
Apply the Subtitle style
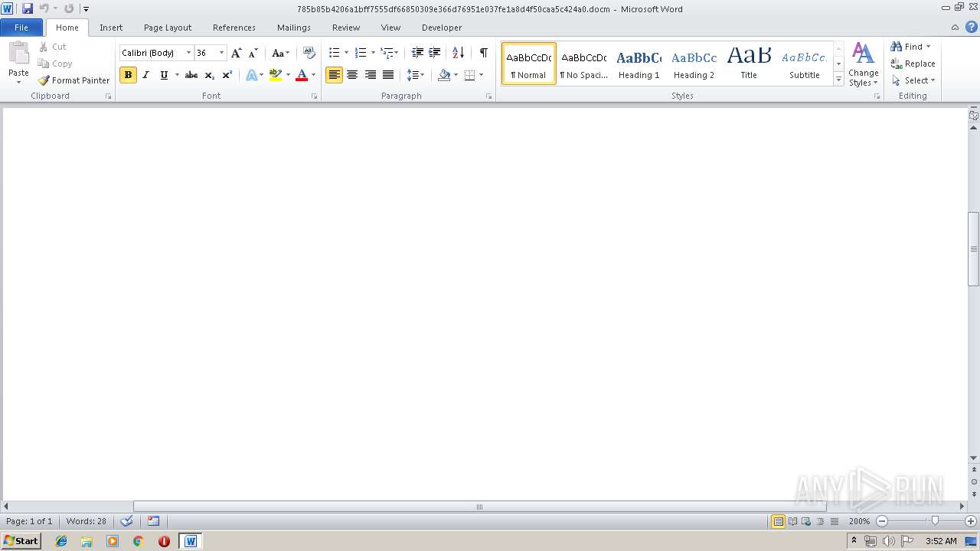coord(804,64)
